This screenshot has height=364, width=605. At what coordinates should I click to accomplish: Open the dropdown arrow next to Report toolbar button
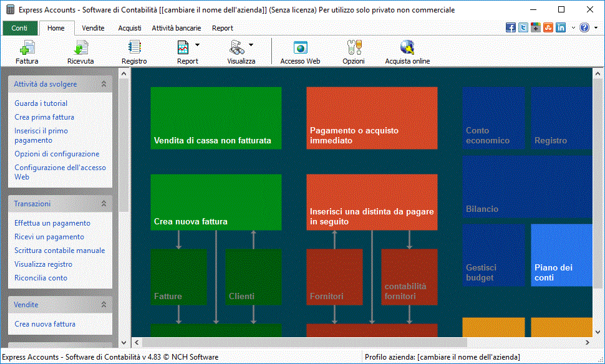click(x=198, y=45)
